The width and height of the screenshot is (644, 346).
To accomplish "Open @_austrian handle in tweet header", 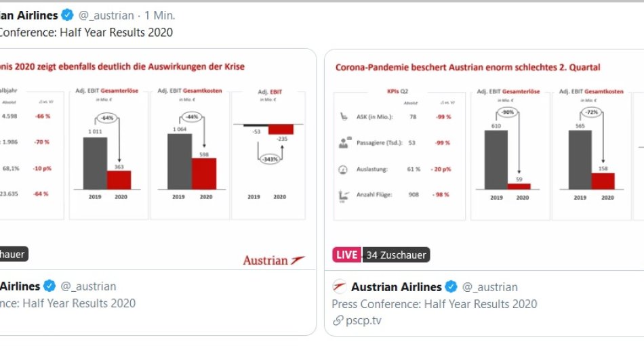I will click(106, 15).
